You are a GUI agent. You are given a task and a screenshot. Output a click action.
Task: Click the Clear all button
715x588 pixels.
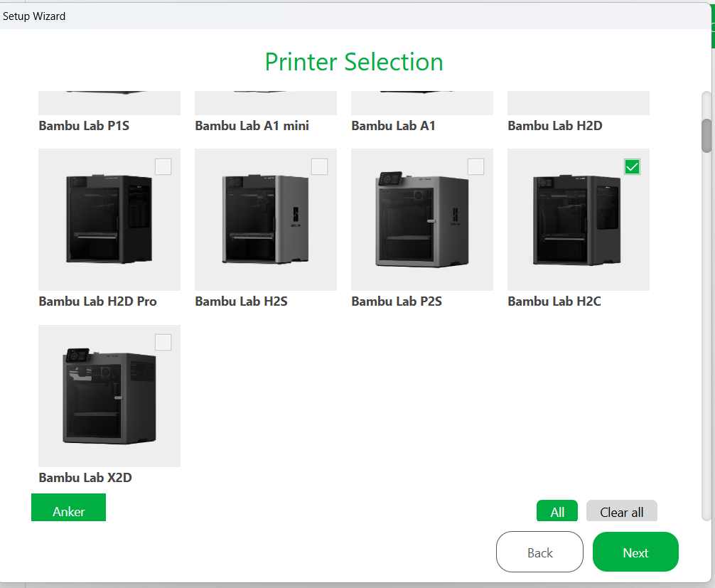tap(621, 511)
